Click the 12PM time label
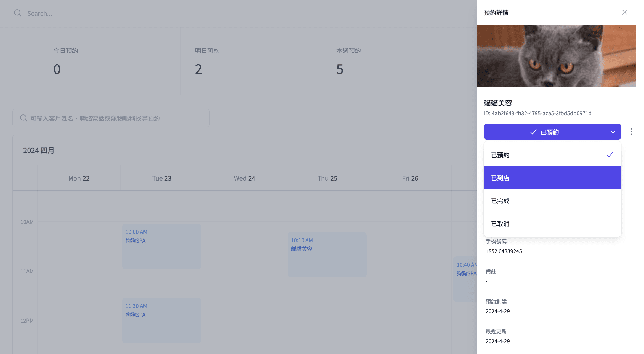 27,321
